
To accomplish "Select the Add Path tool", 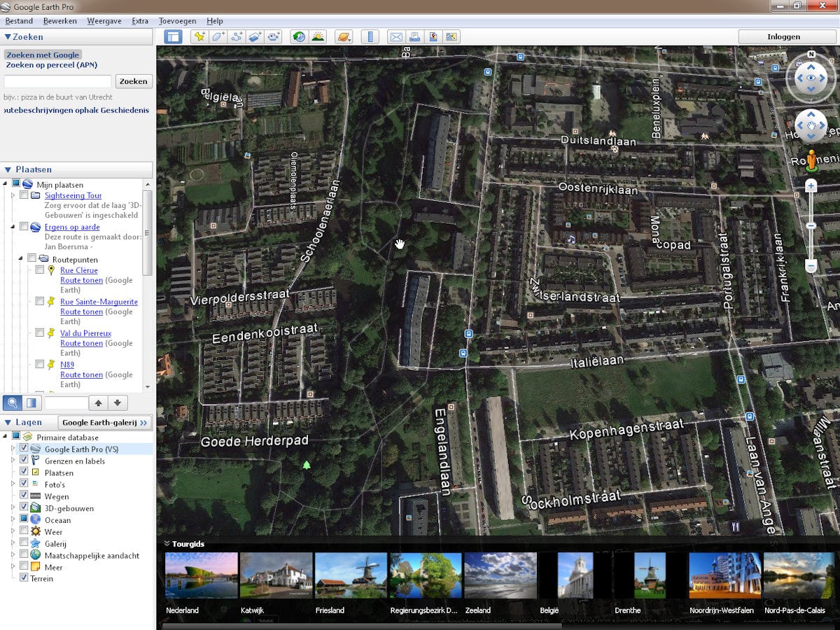I will click(237, 36).
